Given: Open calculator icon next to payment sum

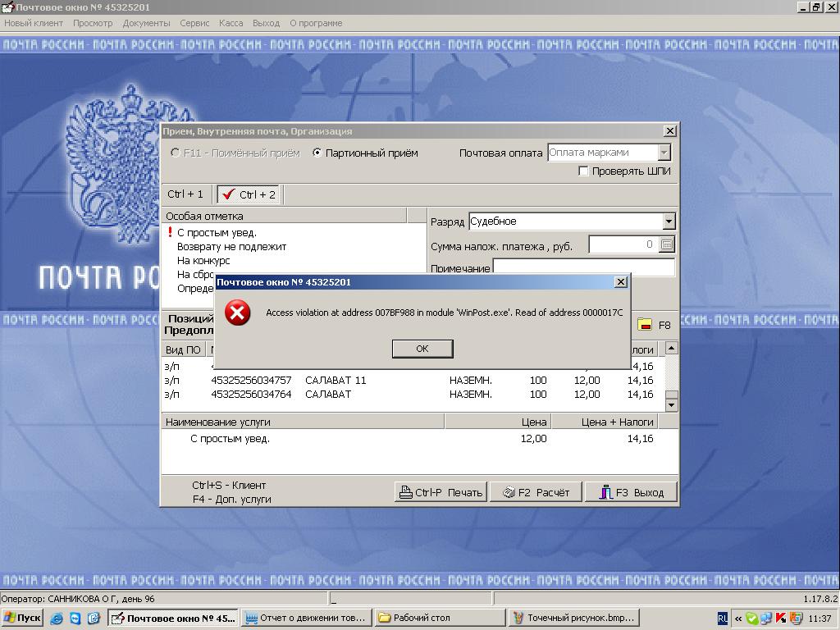Looking at the screenshot, I should pyautogui.click(x=666, y=244).
